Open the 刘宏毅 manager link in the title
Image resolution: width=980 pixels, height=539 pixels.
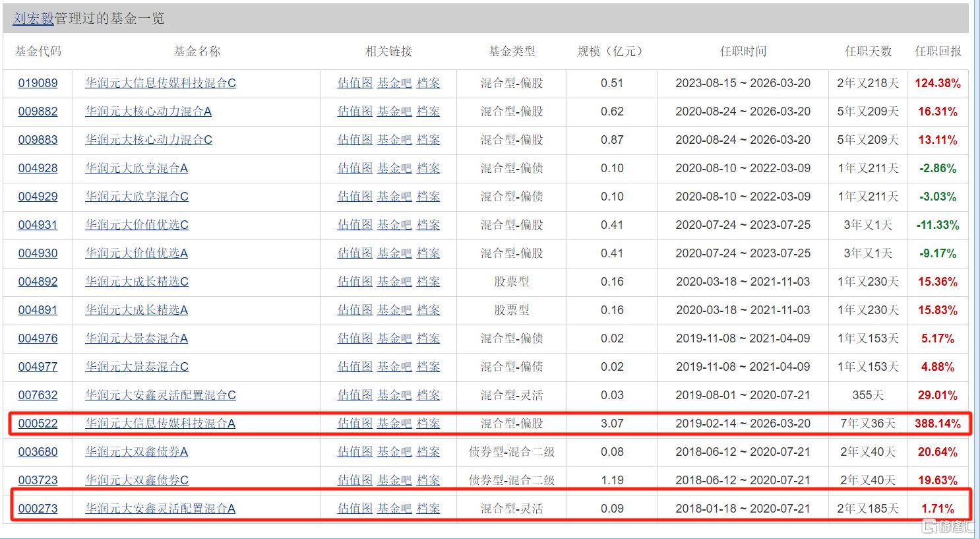(x=33, y=18)
